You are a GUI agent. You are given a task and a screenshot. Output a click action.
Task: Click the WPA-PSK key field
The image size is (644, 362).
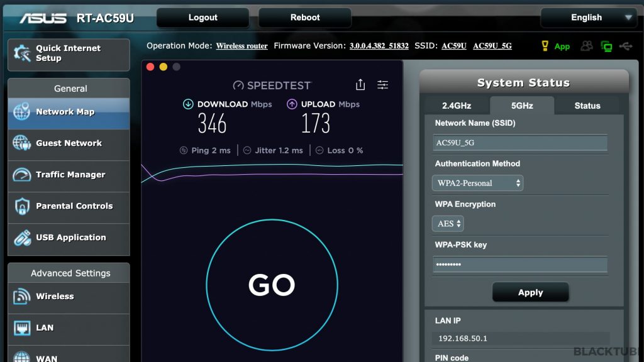(520, 265)
